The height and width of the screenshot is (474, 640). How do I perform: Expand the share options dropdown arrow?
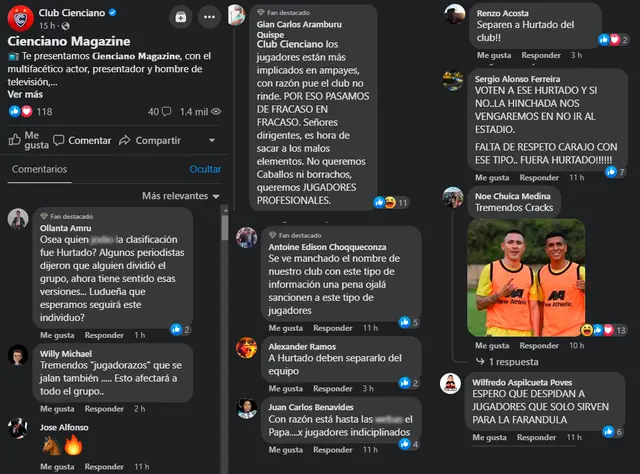tap(212, 140)
